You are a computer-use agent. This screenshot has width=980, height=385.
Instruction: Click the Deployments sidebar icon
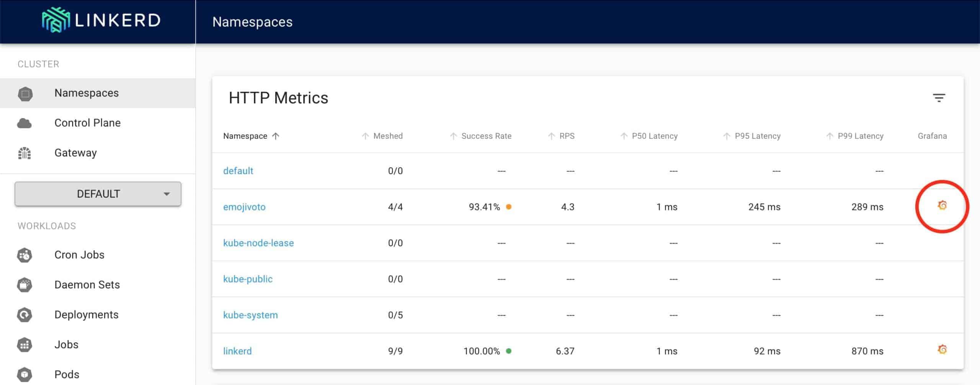click(24, 315)
